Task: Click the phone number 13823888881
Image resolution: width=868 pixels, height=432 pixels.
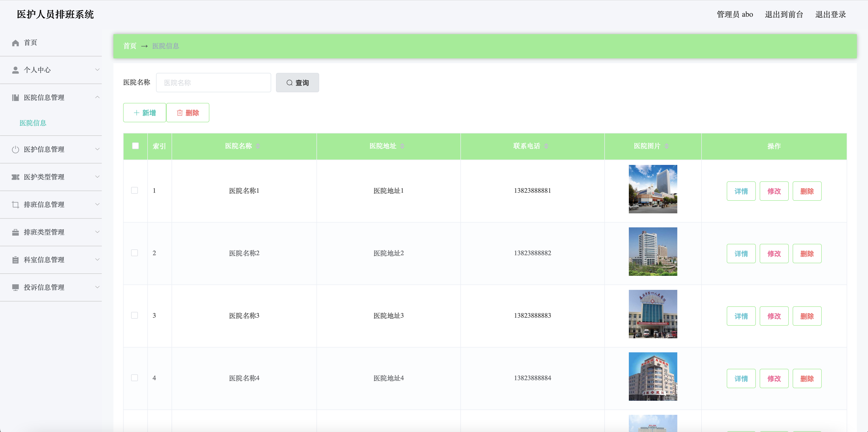Action: pos(532,191)
